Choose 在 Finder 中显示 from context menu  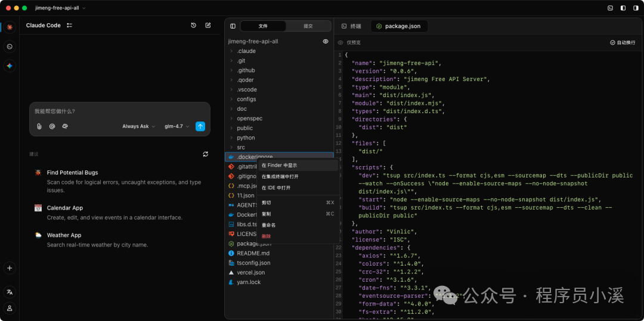[298, 165]
